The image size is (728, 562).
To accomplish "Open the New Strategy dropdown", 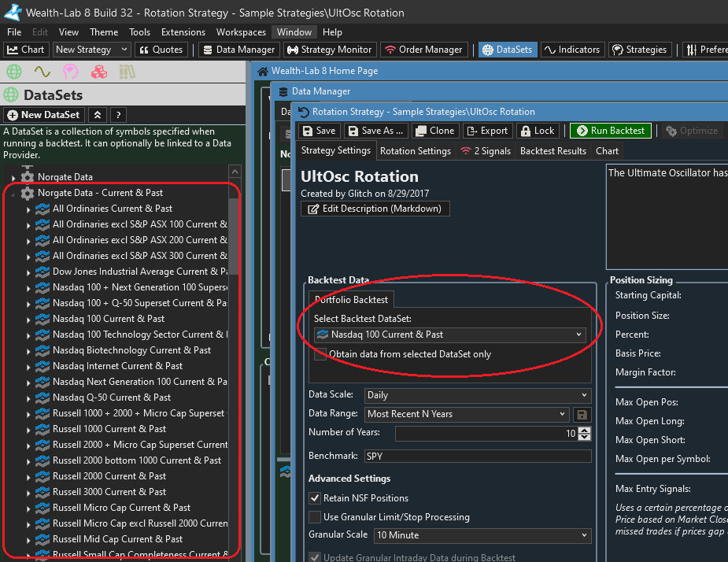I will [x=92, y=50].
